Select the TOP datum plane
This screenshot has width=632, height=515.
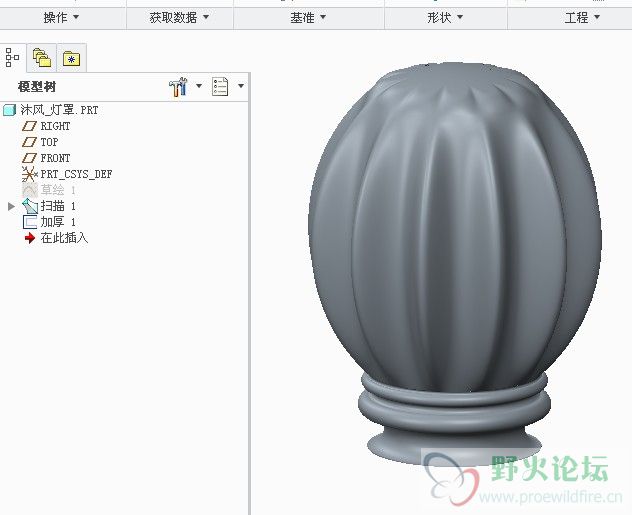coord(49,142)
